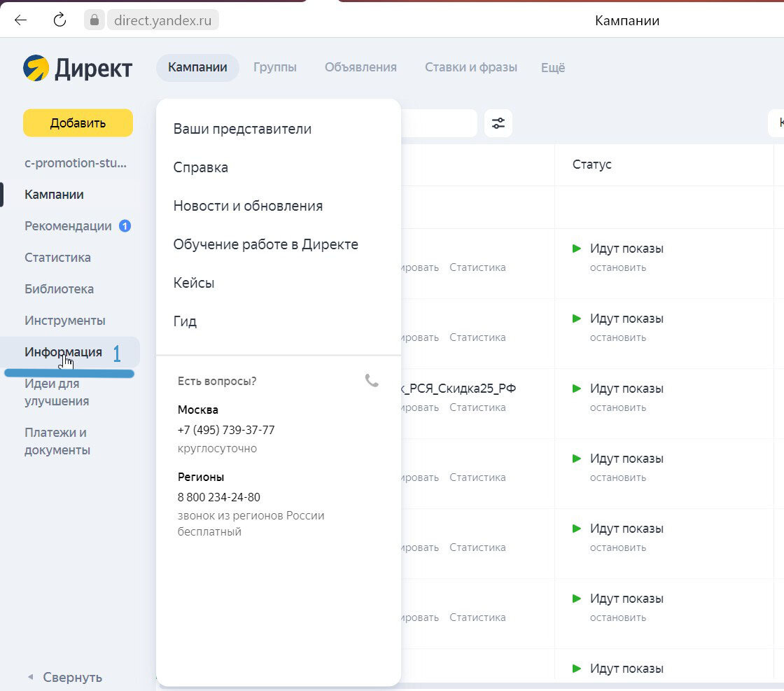Open Кампании in the left sidebar
Image resolution: width=784 pixels, height=691 pixels.
pyautogui.click(x=54, y=195)
